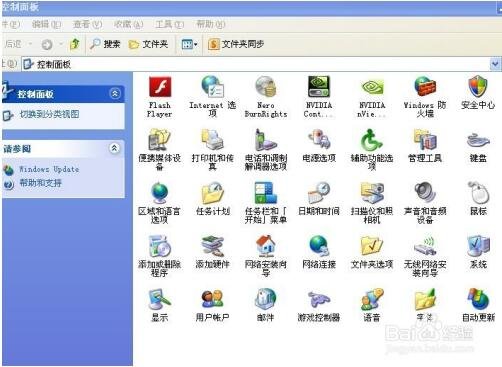This screenshot has width=502, height=367.
Task: Open the 显示 display item
Action: (159, 305)
